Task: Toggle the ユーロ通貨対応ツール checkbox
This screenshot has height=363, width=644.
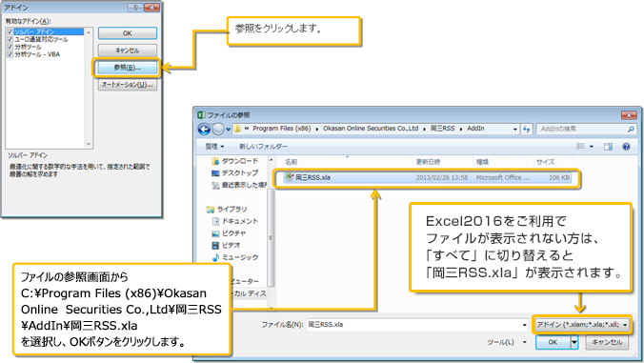Action: (10, 39)
